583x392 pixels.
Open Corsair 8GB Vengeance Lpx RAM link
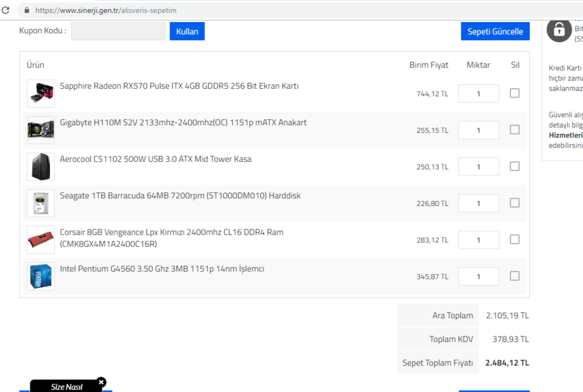click(172, 238)
